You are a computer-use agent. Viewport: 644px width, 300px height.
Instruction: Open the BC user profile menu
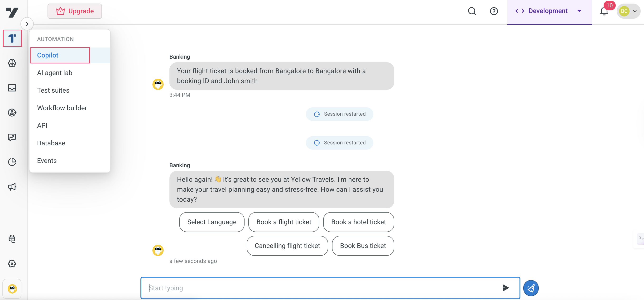tap(628, 11)
